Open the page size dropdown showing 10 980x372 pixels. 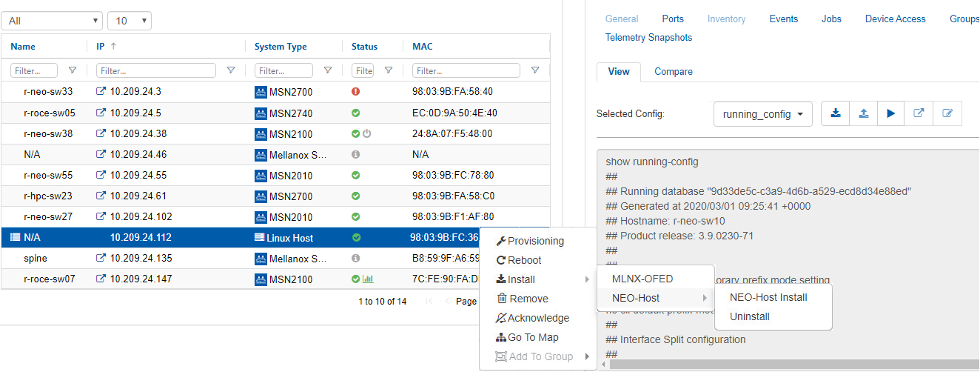130,21
